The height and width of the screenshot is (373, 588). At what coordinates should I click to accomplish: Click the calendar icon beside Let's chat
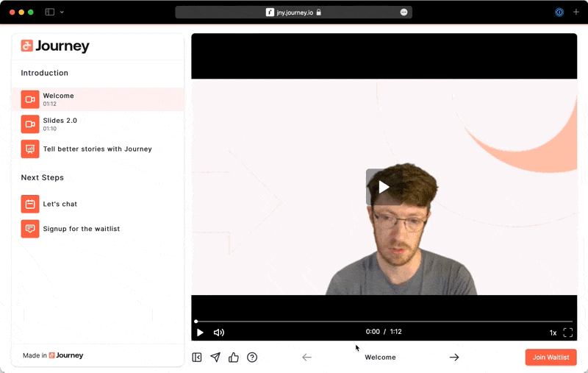point(30,204)
